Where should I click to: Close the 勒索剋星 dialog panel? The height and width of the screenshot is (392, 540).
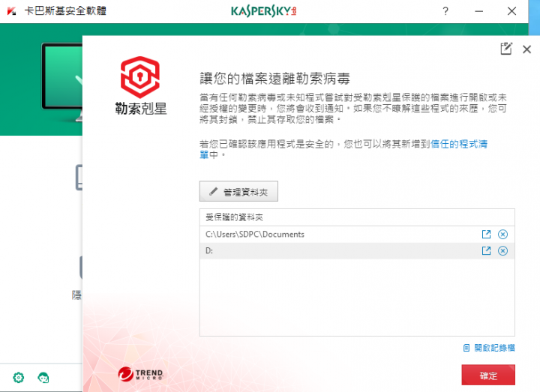[x=526, y=49]
